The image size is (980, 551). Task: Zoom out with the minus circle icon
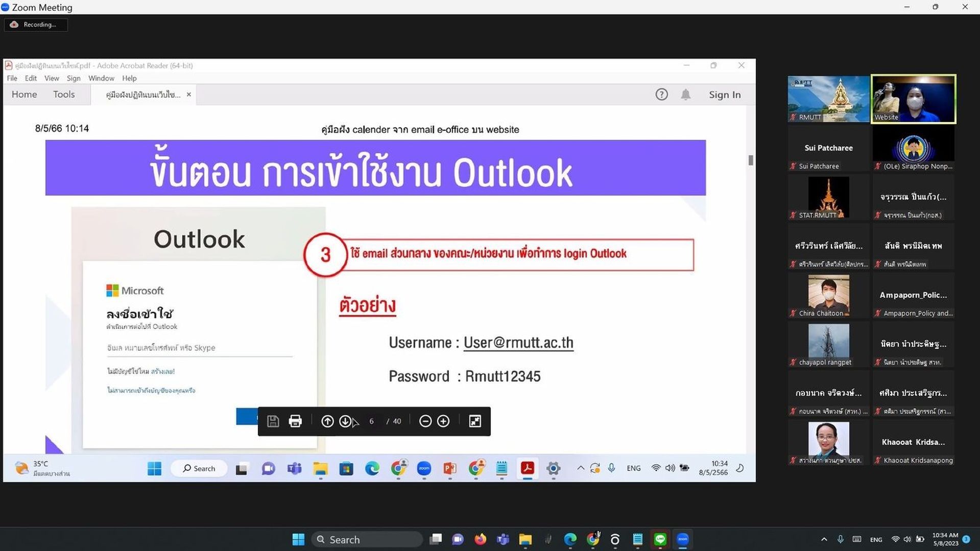(x=425, y=421)
